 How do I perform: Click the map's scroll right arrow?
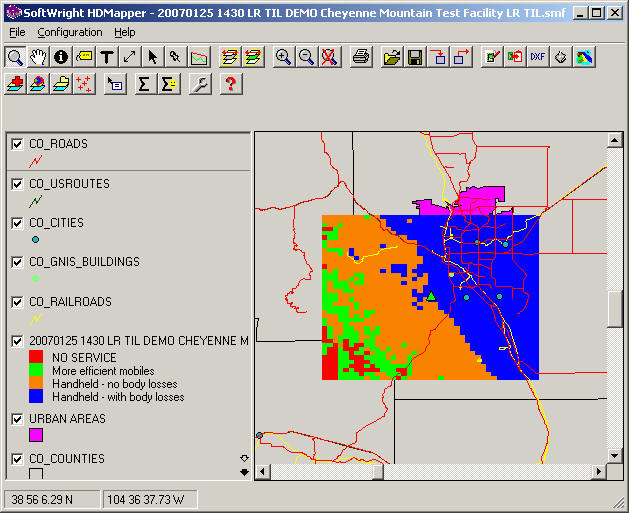pyautogui.click(x=599, y=471)
